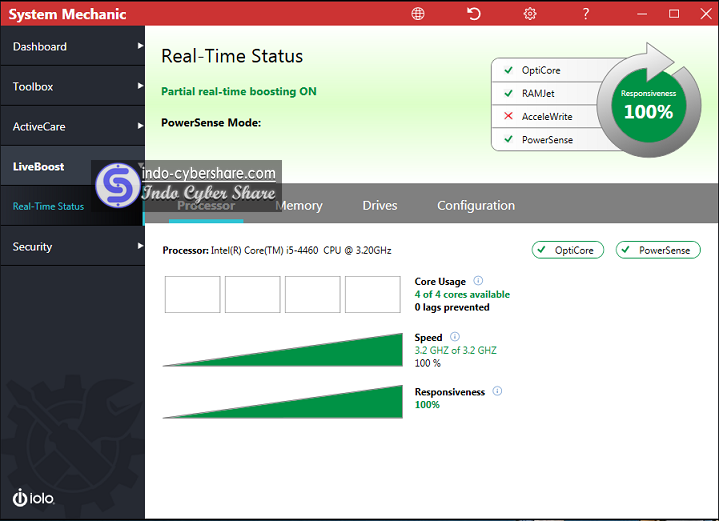Collapse the LiveBoost sidebar section
Screen dimensions: 719x521
[72, 166]
